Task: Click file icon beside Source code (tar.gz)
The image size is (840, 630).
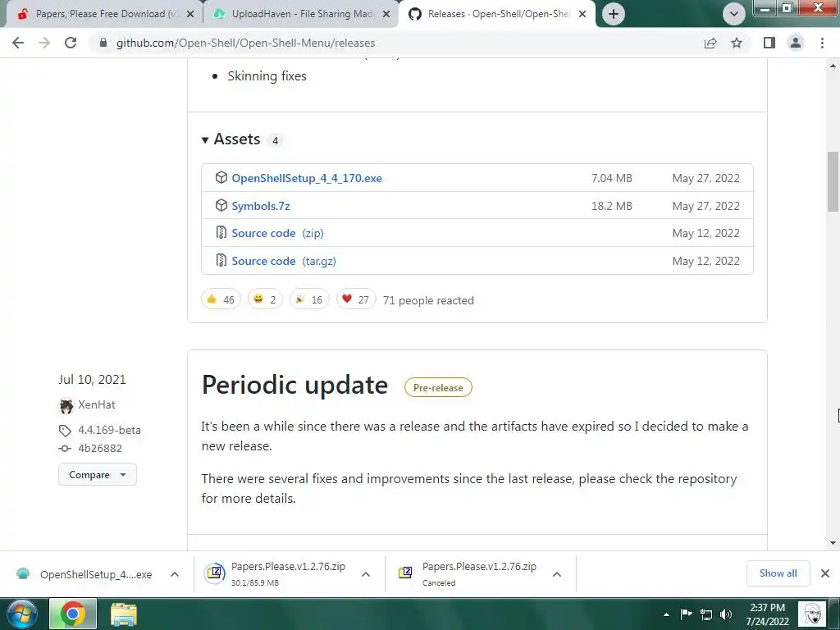Action: 221,260
